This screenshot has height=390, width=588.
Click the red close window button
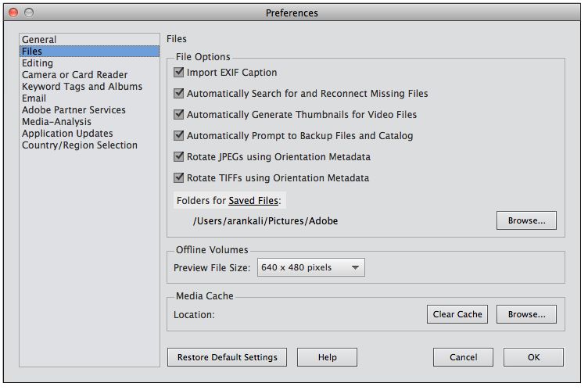(x=13, y=13)
